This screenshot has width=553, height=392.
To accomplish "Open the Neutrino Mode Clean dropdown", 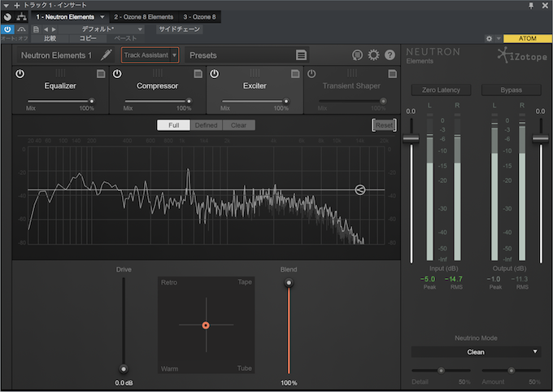I will click(x=476, y=352).
